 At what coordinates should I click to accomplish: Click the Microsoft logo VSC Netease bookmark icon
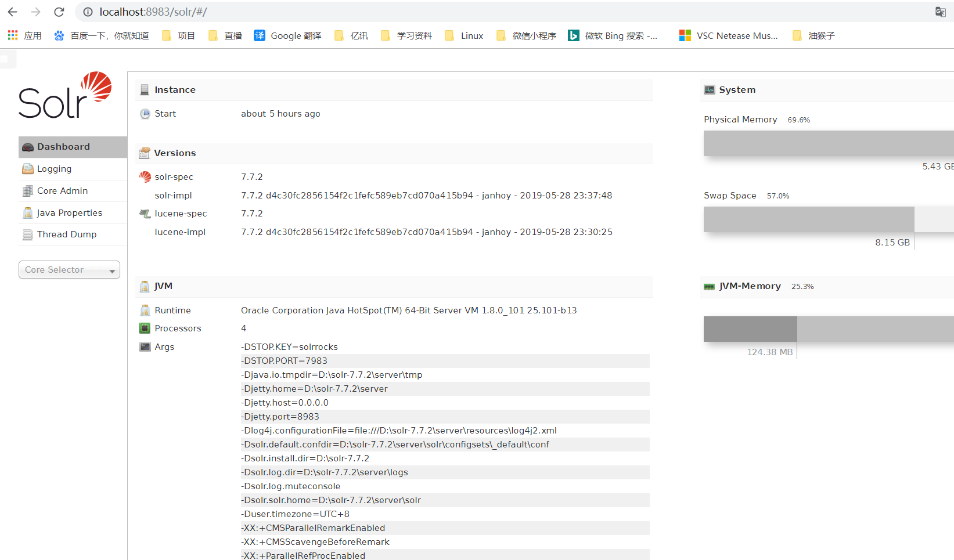click(685, 35)
